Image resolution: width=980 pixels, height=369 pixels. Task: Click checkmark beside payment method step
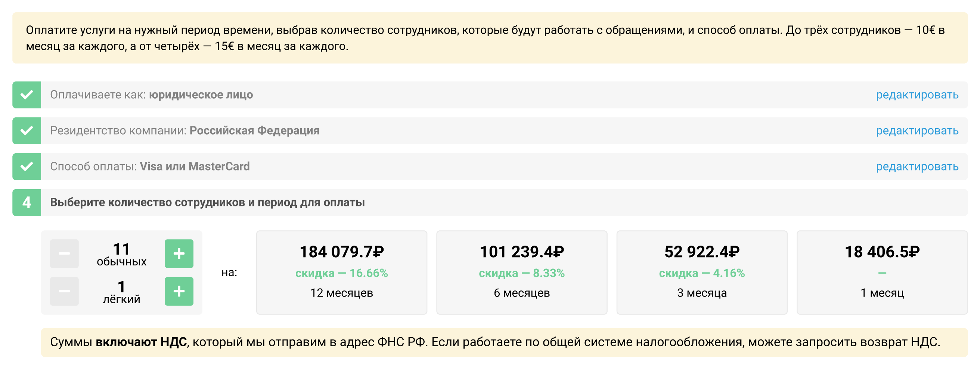27,166
